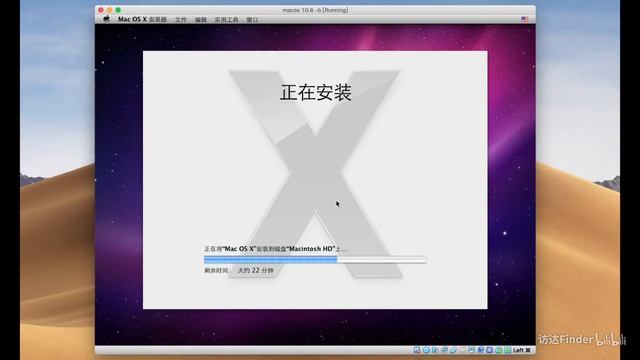
Task: Open the 实用工具 menu
Action: pos(227,20)
